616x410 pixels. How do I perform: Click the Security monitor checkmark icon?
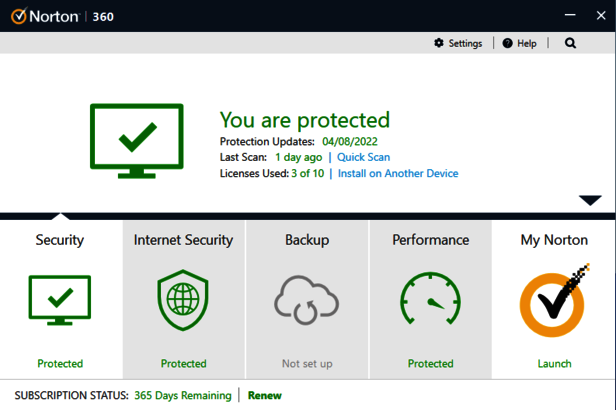[60, 300]
